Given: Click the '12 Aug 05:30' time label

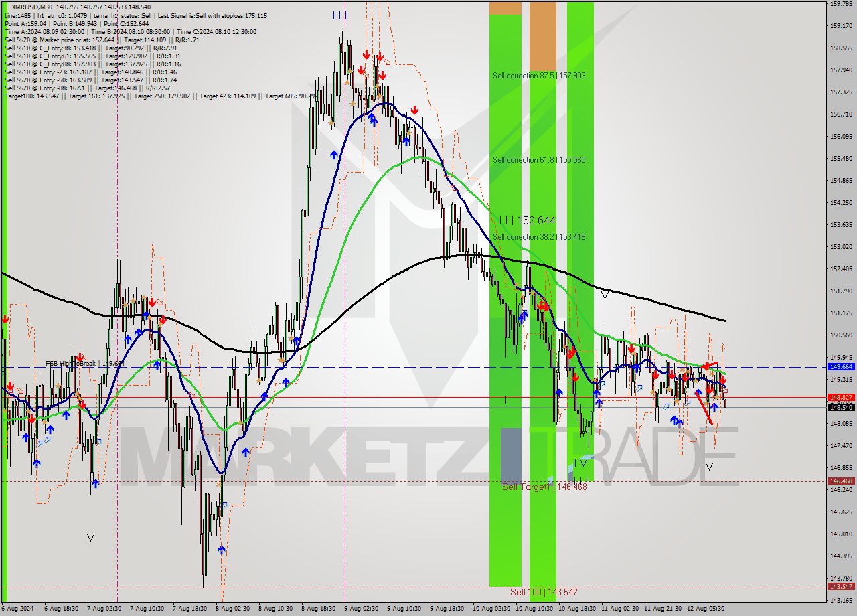Looking at the screenshot, I should [x=705, y=609].
